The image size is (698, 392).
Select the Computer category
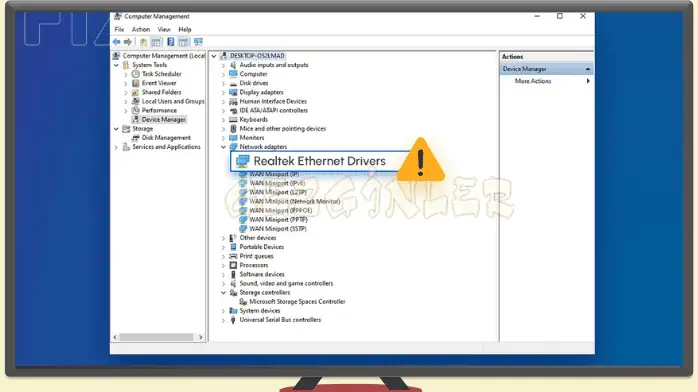(253, 74)
